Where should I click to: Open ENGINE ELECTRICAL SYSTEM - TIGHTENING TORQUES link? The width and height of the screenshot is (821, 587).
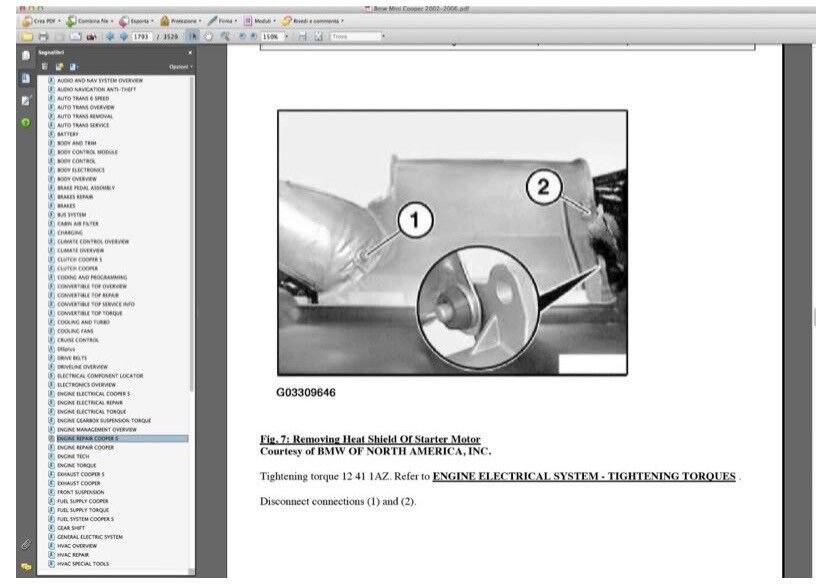pyautogui.click(x=584, y=477)
